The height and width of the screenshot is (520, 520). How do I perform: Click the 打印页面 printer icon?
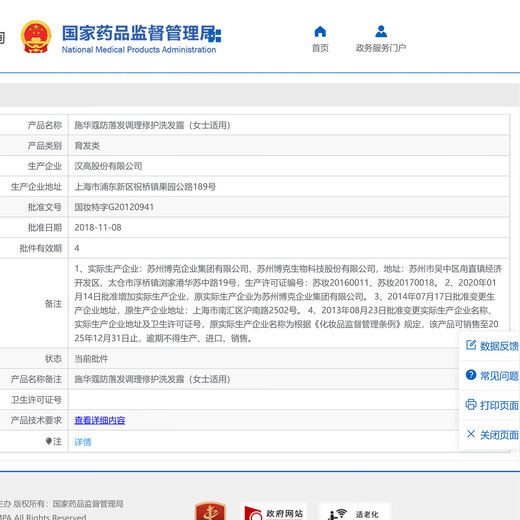[x=471, y=404]
